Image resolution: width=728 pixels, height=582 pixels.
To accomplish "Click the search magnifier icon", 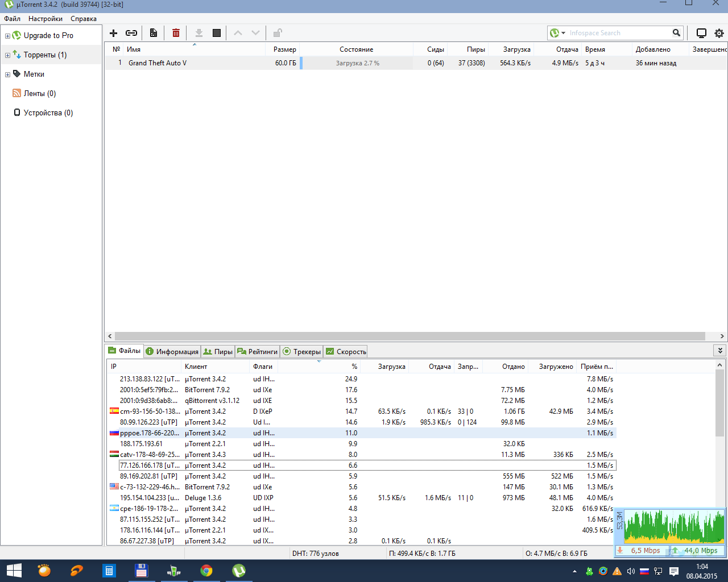I will [676, 33].
